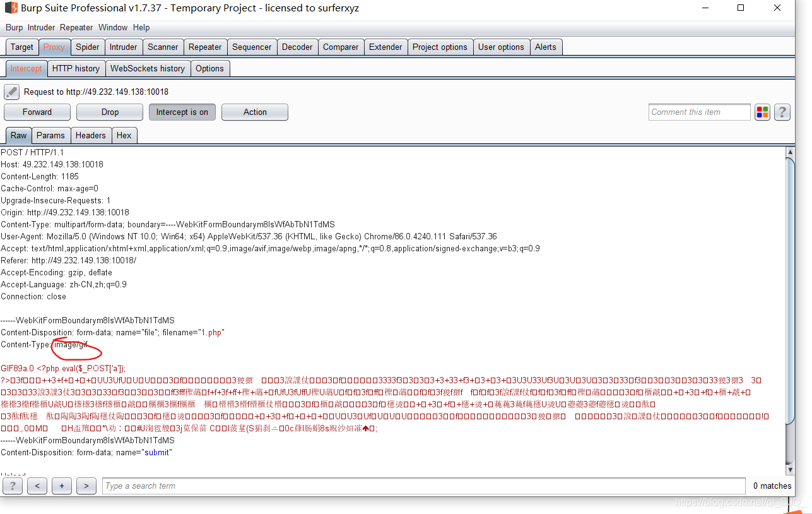
Task: Select the Intercept sub-tab
Action: pyautogui.click(x=26, y=68)
